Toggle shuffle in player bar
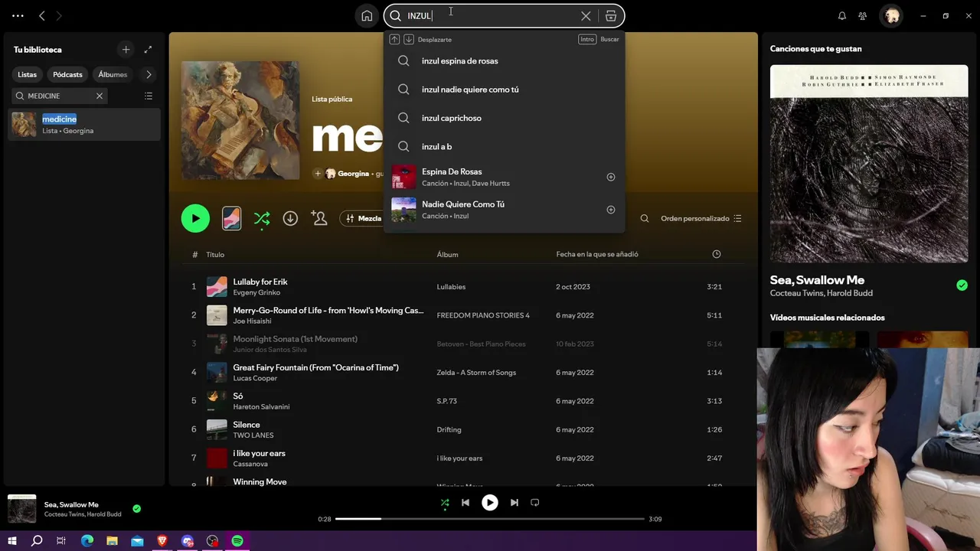 (x=445, y=503)
